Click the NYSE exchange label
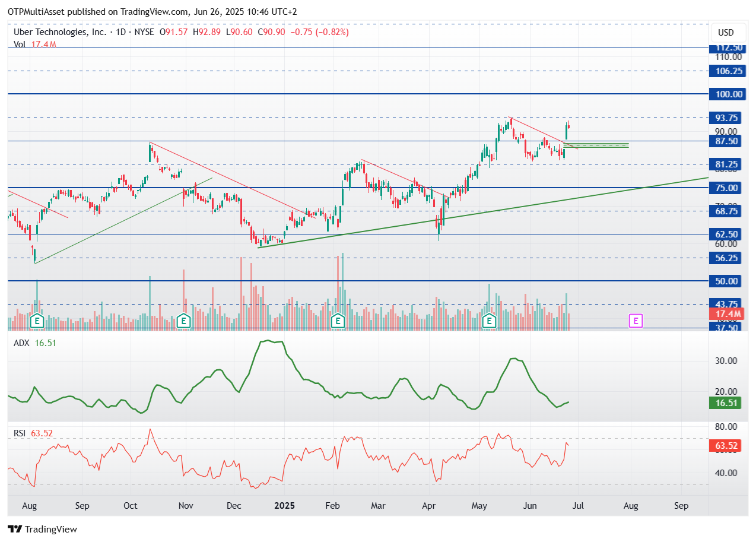This screenshot has width=756, height=542. pos(144,32)
